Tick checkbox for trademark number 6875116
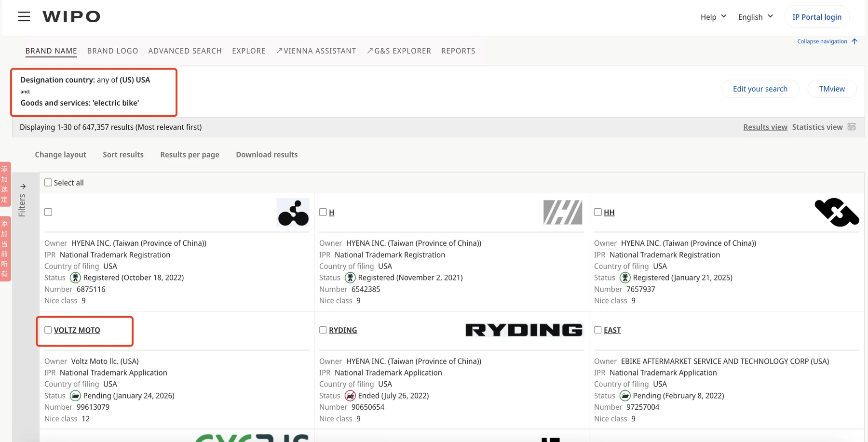 [x=48, y=212]
